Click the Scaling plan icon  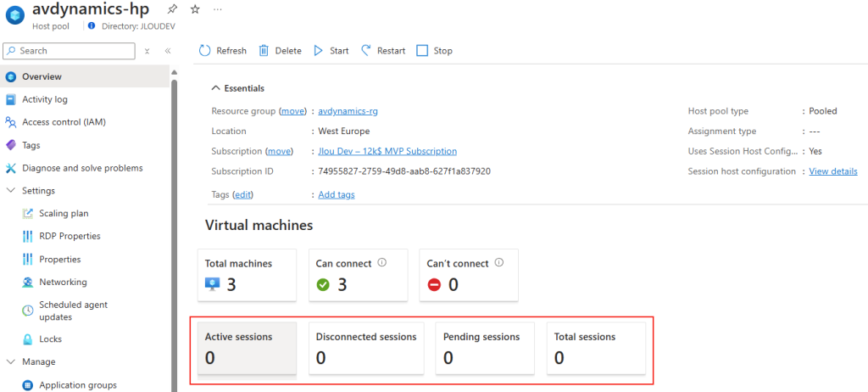coord(28,214)
